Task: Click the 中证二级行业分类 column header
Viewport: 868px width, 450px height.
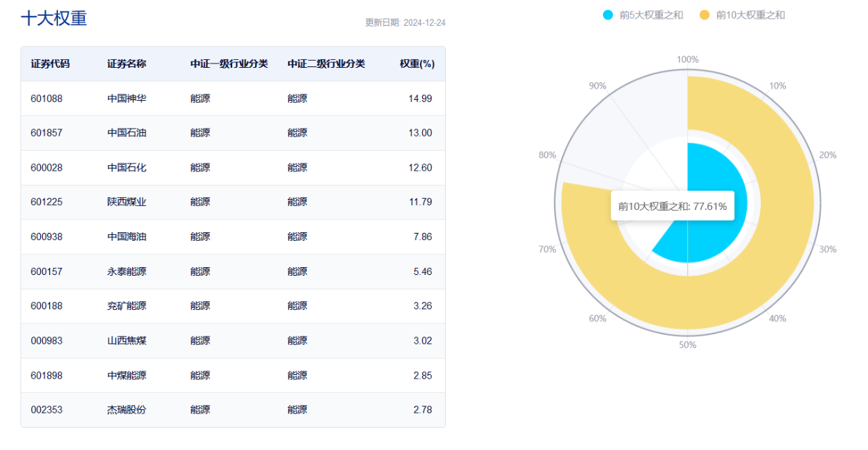Action: [326, 64]
